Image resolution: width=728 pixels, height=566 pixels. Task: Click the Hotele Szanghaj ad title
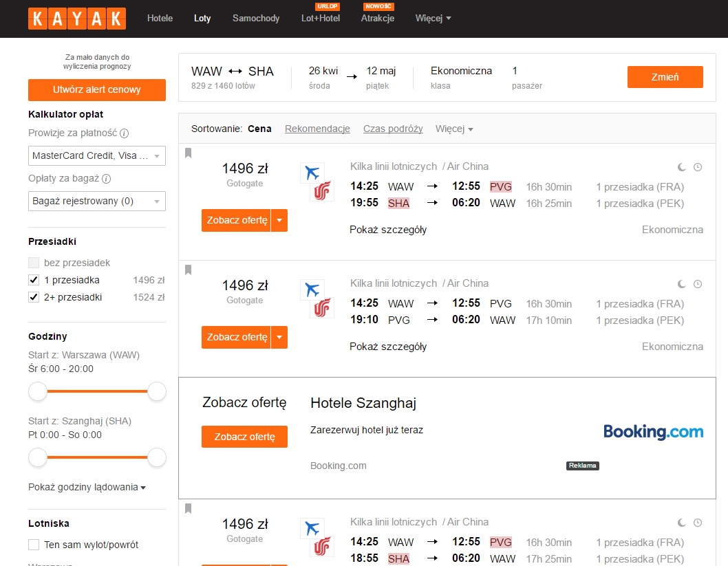click(x=363, y=403)
